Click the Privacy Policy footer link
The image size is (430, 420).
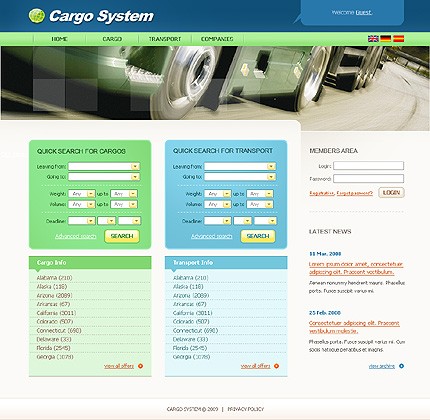coord(246,409)
